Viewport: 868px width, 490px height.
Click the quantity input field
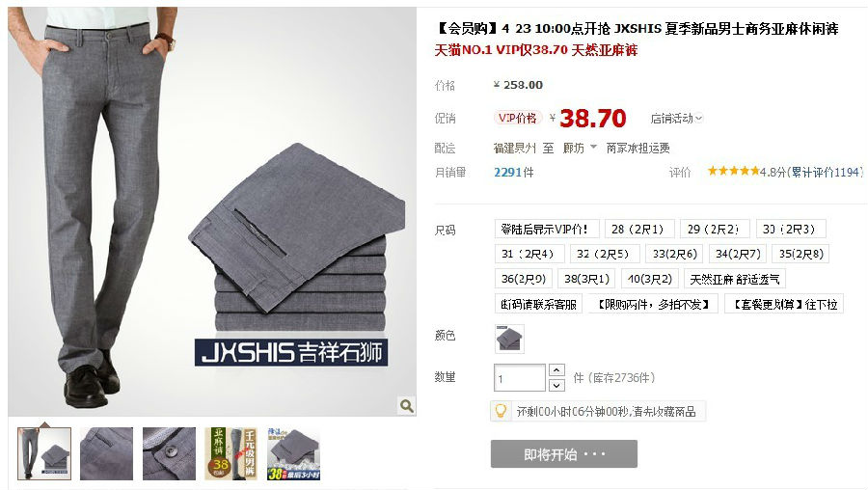519,378
